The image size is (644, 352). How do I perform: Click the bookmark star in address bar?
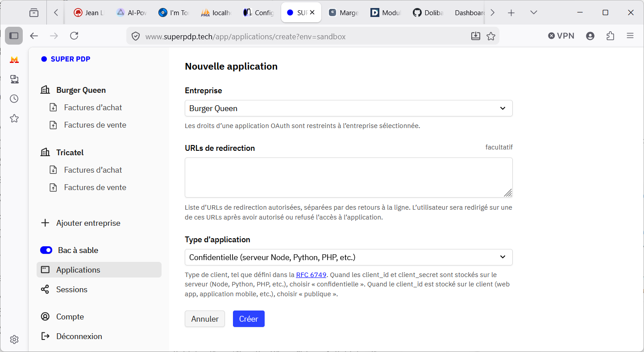[491, 36]
